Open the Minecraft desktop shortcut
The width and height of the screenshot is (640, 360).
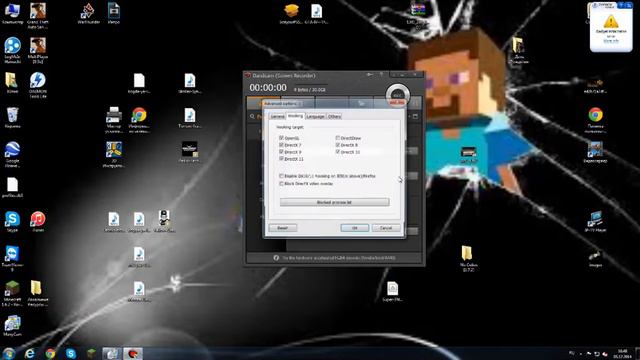pos(12,293)
